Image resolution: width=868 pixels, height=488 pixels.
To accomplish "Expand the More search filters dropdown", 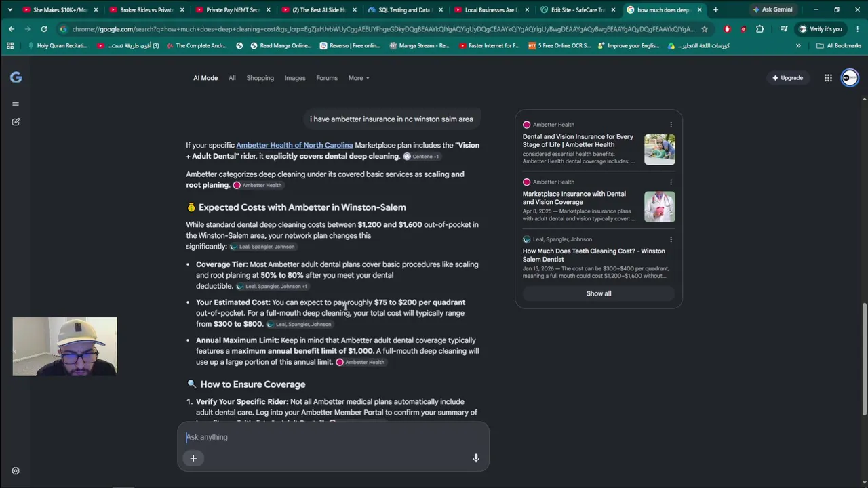I will [x=359, y=78].
